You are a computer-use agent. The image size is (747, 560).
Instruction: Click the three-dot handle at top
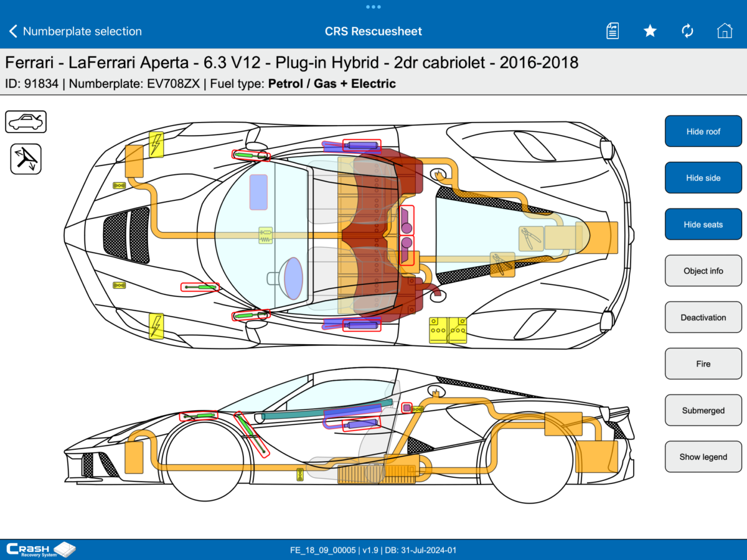click(x=374, y=7)
